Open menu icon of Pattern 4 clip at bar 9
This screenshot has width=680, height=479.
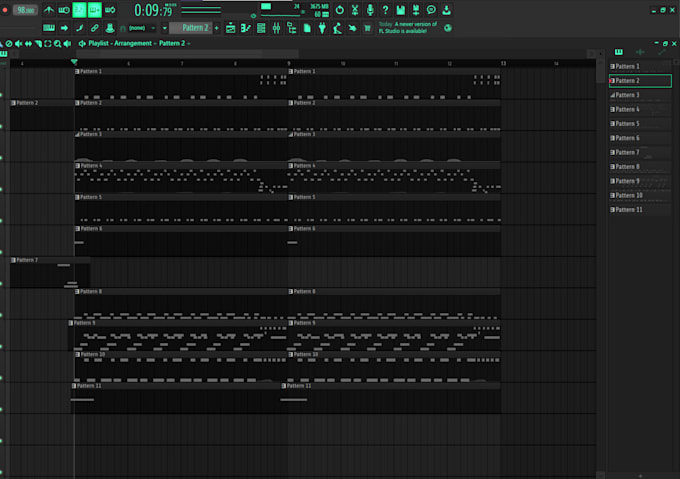tap(291, 166)
